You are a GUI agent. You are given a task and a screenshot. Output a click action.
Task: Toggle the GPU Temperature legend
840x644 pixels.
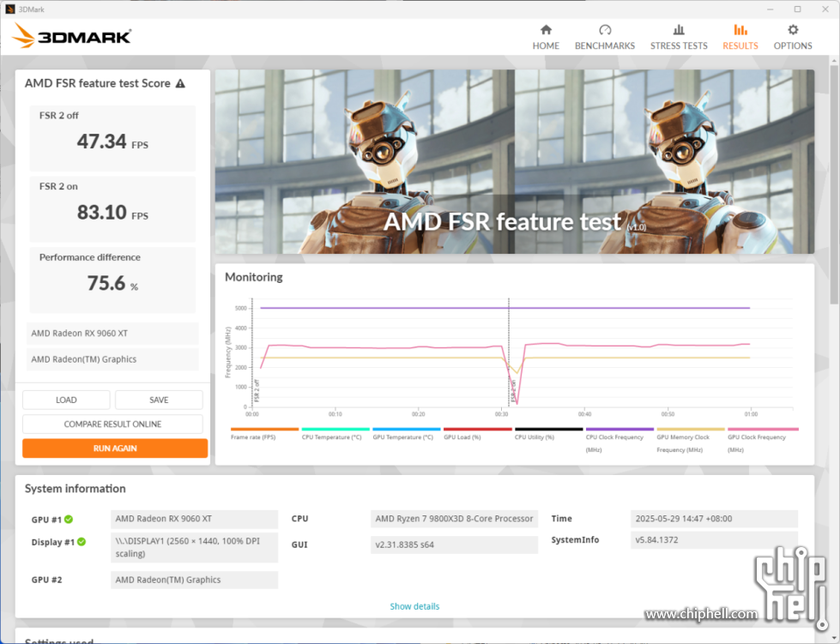[406, 434]
